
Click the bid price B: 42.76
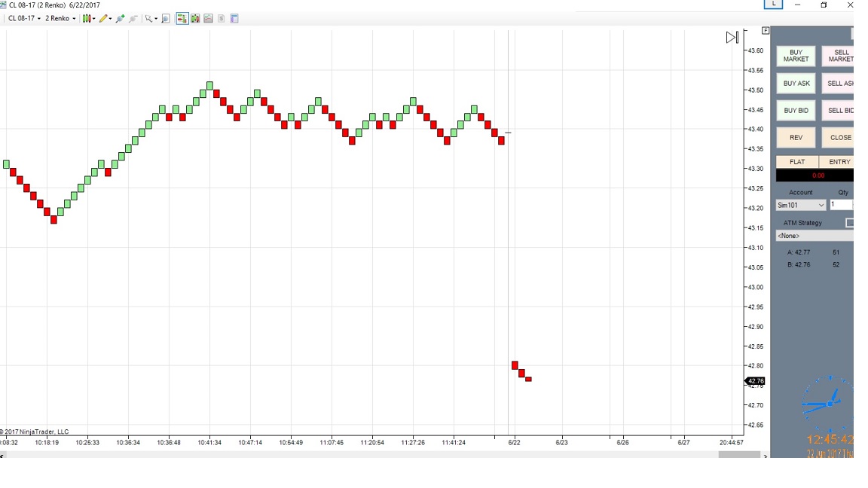[x=799, y=265]
